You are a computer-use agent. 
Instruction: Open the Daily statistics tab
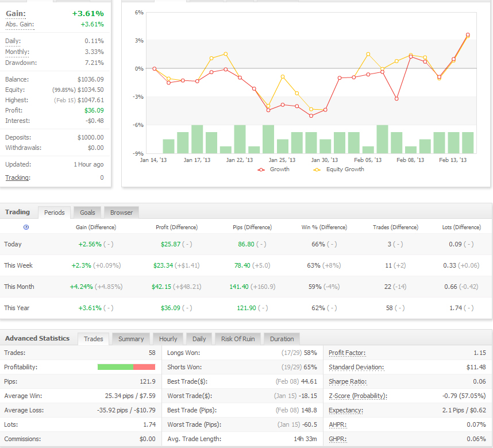coord(199,339)
